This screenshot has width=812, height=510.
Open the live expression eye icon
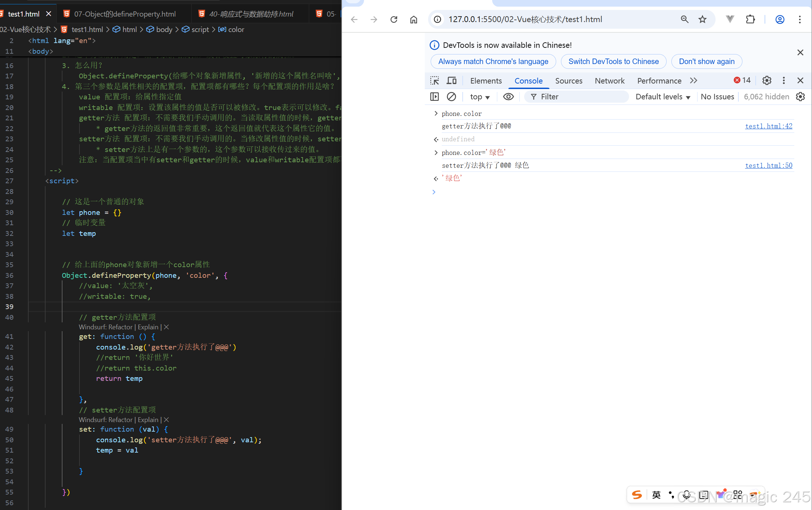pyautogui.click(x=508, y=97)
